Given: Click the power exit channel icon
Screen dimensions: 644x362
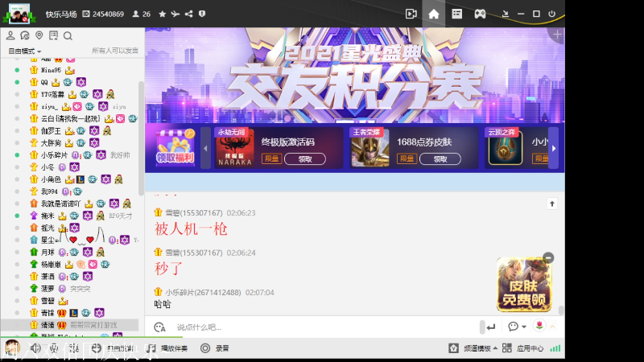Looking at the screenshot, I should click(x=551, y=14).
